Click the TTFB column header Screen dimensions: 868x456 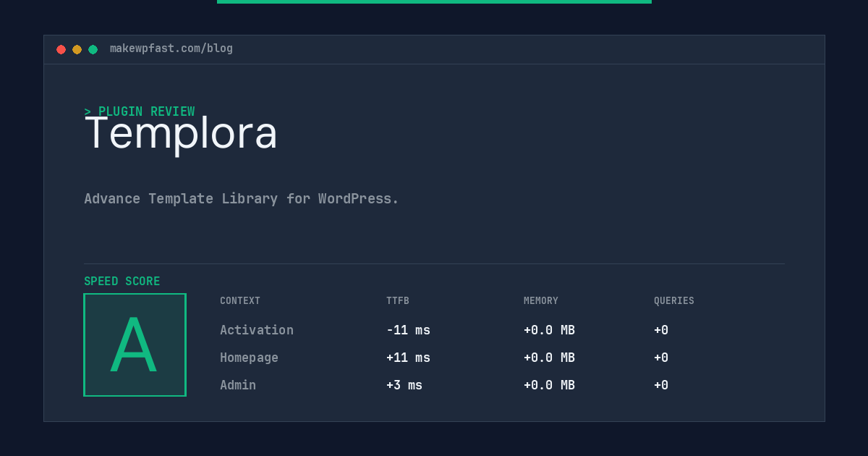coord(398,301)
